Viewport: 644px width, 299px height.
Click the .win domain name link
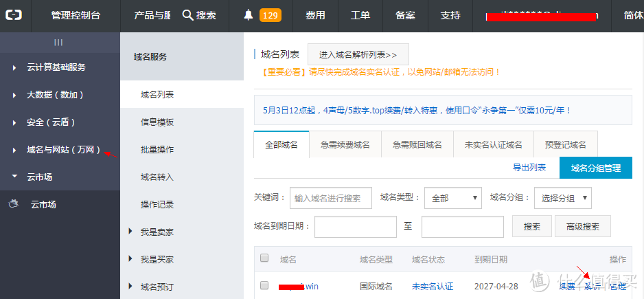point(298,286)
